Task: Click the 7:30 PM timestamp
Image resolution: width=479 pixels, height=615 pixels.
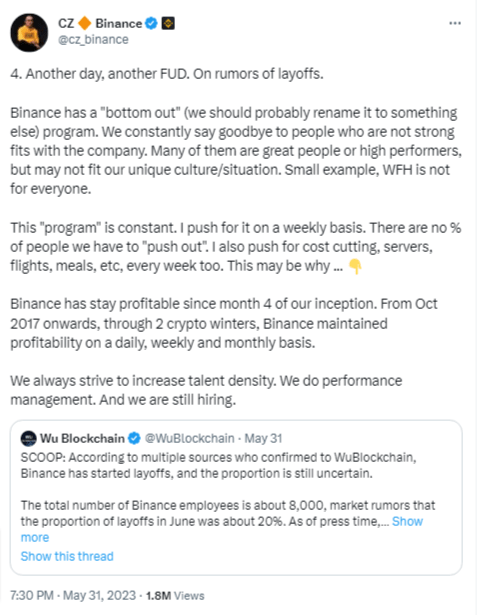Action: (32, 595)
